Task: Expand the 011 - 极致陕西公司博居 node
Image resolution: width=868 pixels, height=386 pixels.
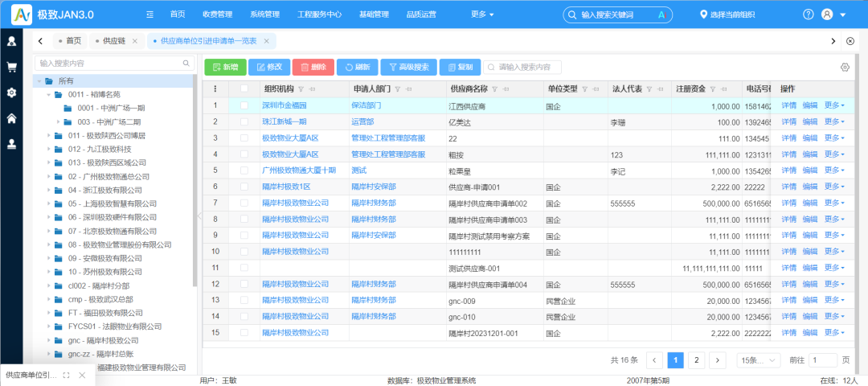Action: pos(49,136)
